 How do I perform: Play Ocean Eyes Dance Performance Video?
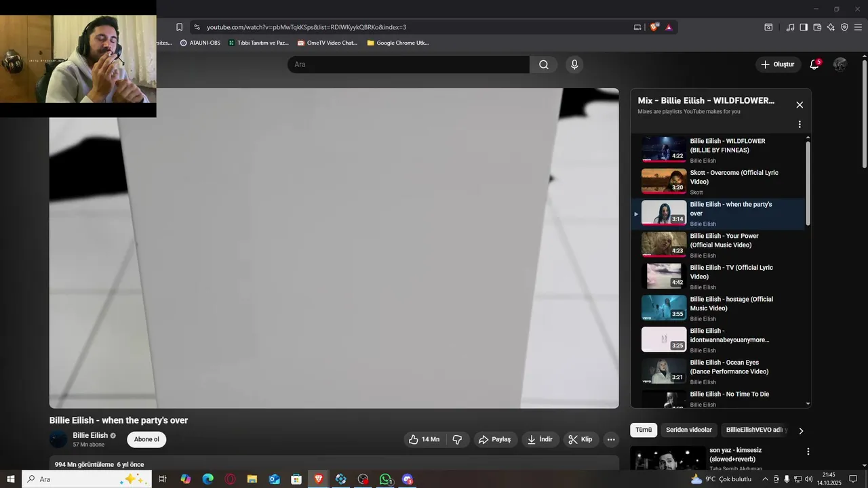719,371
